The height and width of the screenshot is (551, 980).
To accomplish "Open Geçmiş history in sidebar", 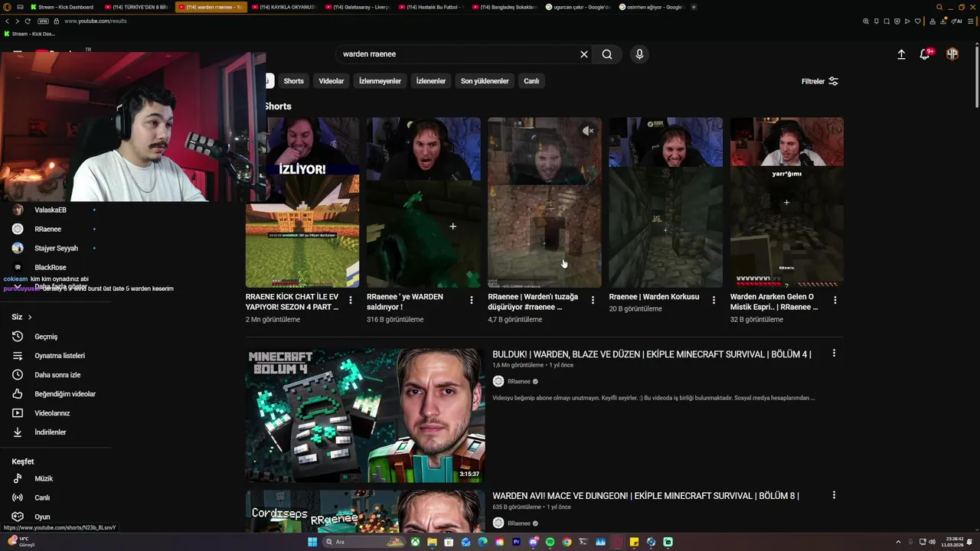I will pyautogui.click(x=46, y=337).
